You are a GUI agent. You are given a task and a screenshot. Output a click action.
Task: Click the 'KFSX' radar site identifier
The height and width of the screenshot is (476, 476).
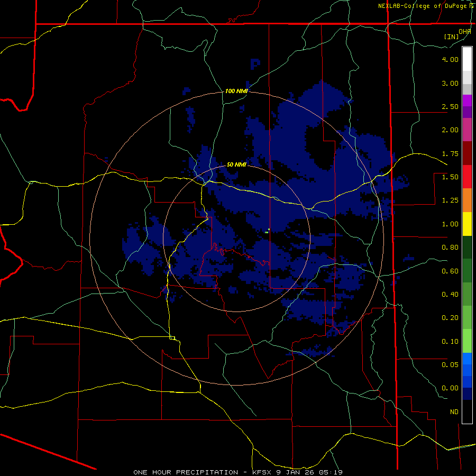[x=262, y=472]
